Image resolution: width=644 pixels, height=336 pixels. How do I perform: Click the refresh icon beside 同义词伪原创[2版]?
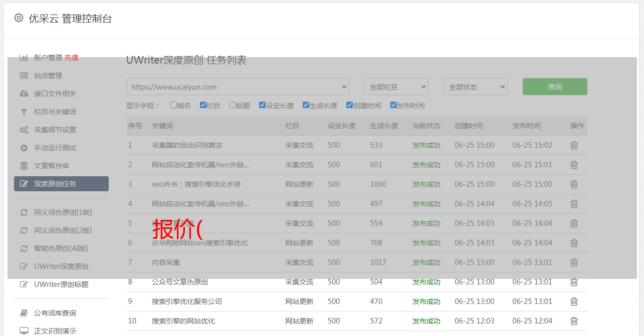pyautogui.click(x=24, y=230)
